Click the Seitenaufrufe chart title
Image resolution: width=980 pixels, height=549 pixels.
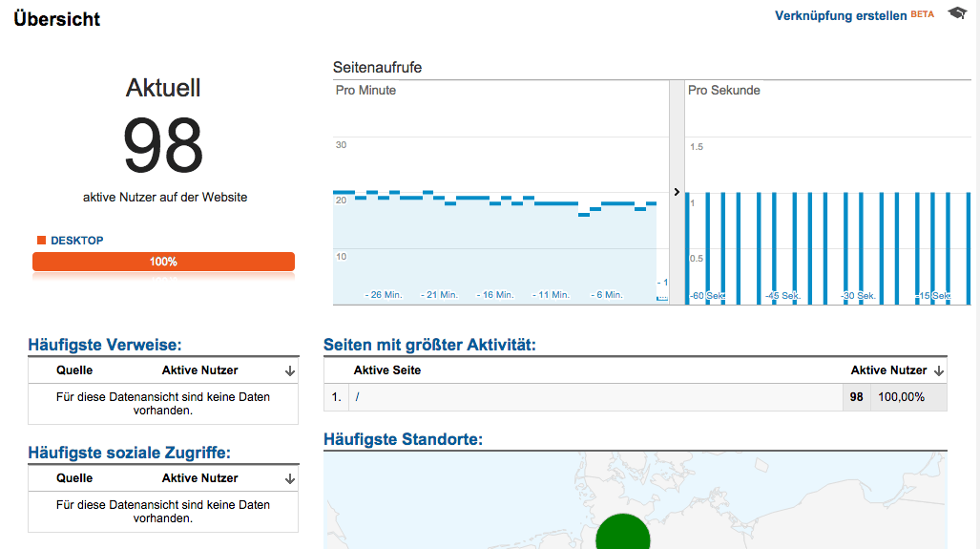click(x=378, y=68)
